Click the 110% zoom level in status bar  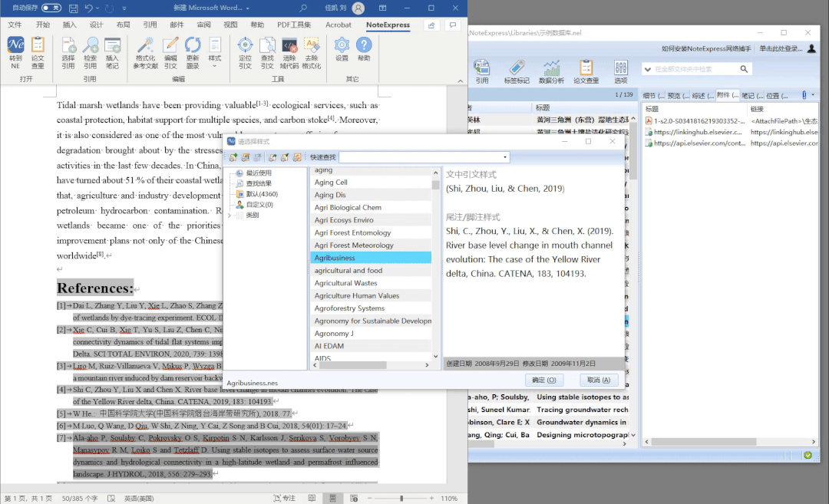tap(449, 498)
